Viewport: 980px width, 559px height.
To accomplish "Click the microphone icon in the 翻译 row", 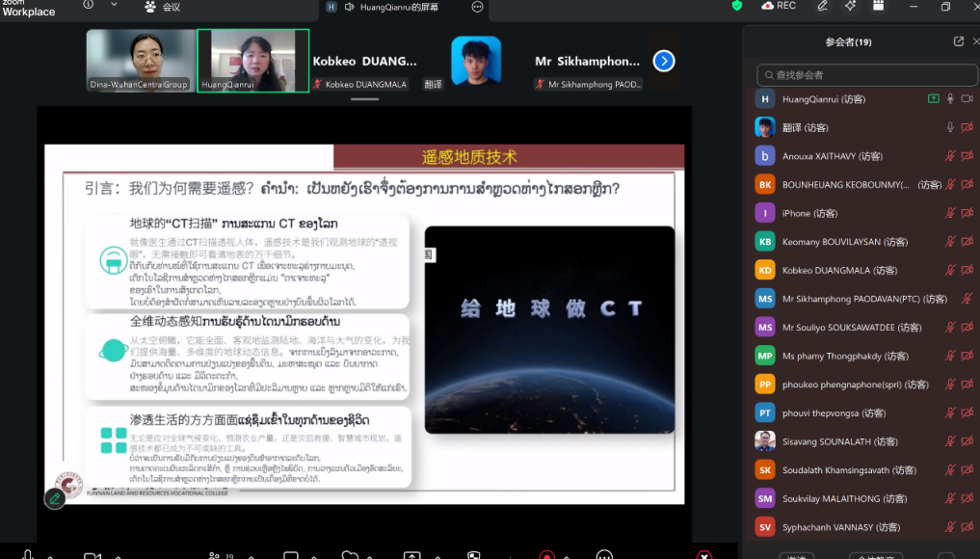I will 950,127.
